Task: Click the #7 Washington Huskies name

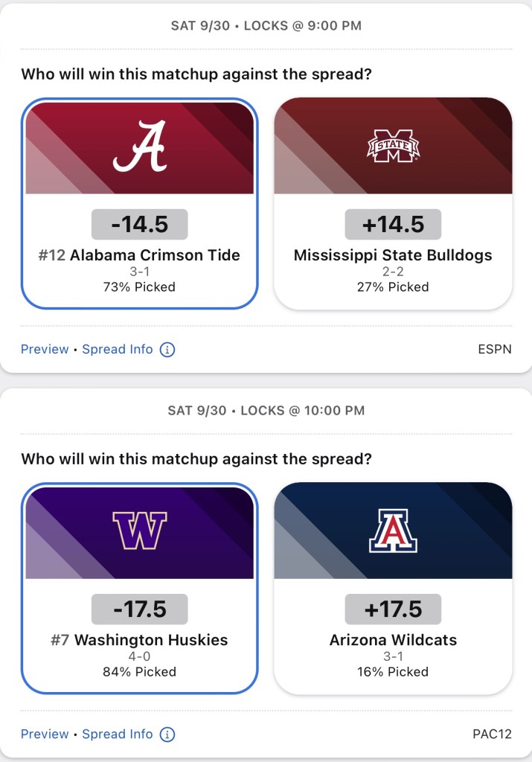Action: (x=140, y=640)
